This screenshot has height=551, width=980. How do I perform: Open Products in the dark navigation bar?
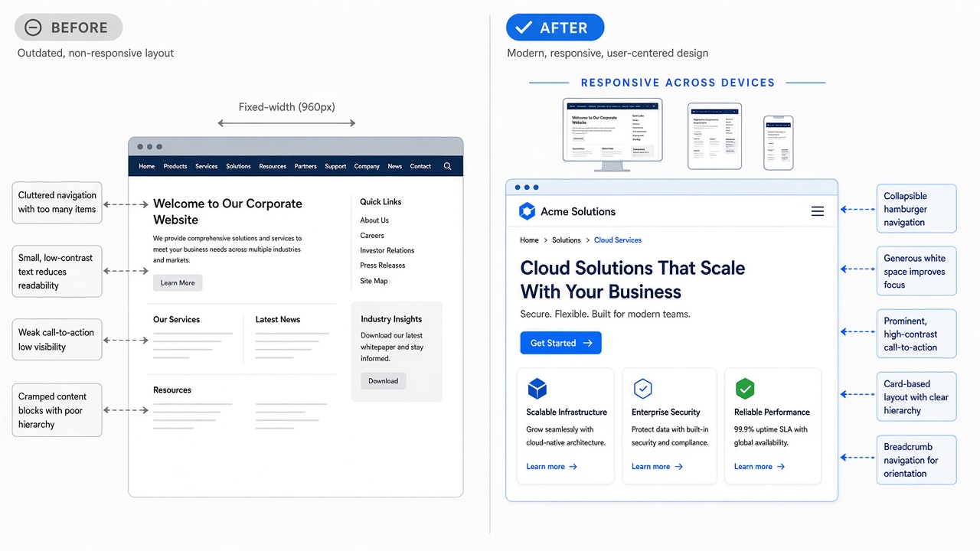click(x=175, y=166)
